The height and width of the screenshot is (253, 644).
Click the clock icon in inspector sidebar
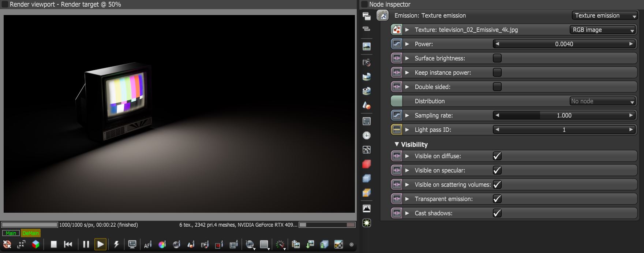click(366, 135)
